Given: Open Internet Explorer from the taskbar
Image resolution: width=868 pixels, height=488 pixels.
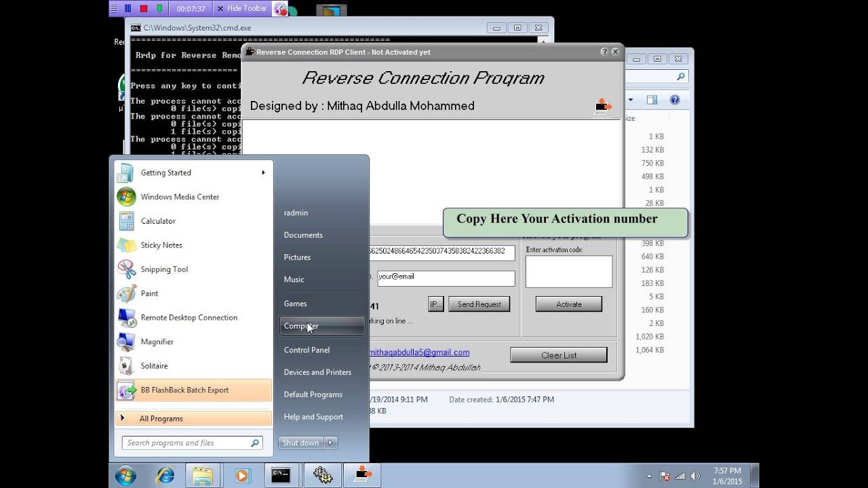Looking at the screenshot, I should (x=164, y=475).
